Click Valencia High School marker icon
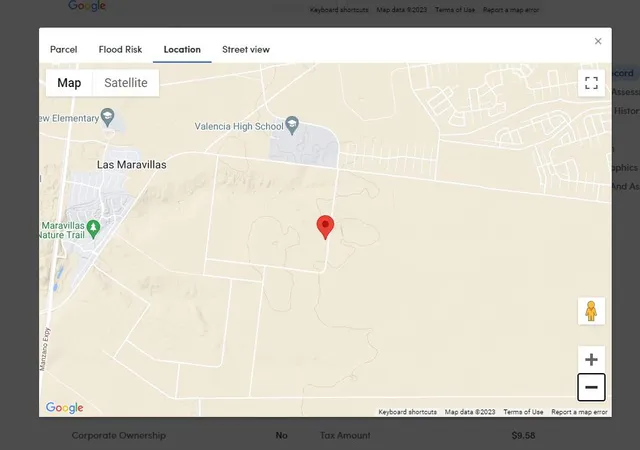Screen dimensions: 640x450 [x=292, y=125]
